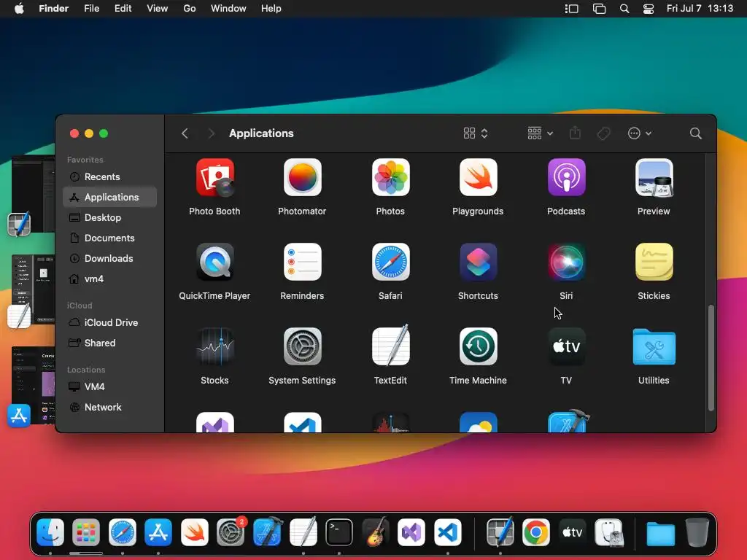Open the vm4 home folder in sidebar
This screenshot has height=560, width=747.
(109, 279)
